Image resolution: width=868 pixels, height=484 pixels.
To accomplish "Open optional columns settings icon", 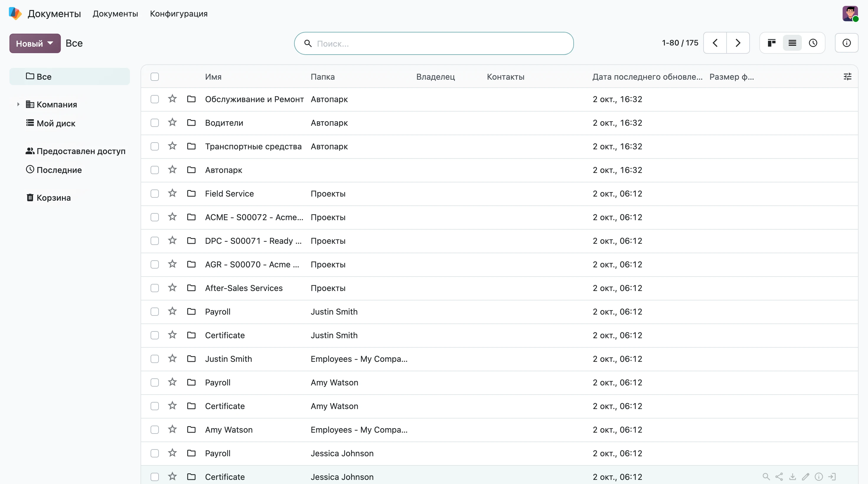I will point(847,77).
